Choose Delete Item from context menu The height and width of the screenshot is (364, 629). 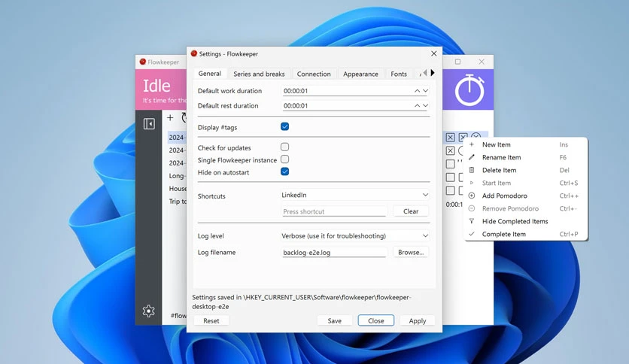click(x=525, y=171)
